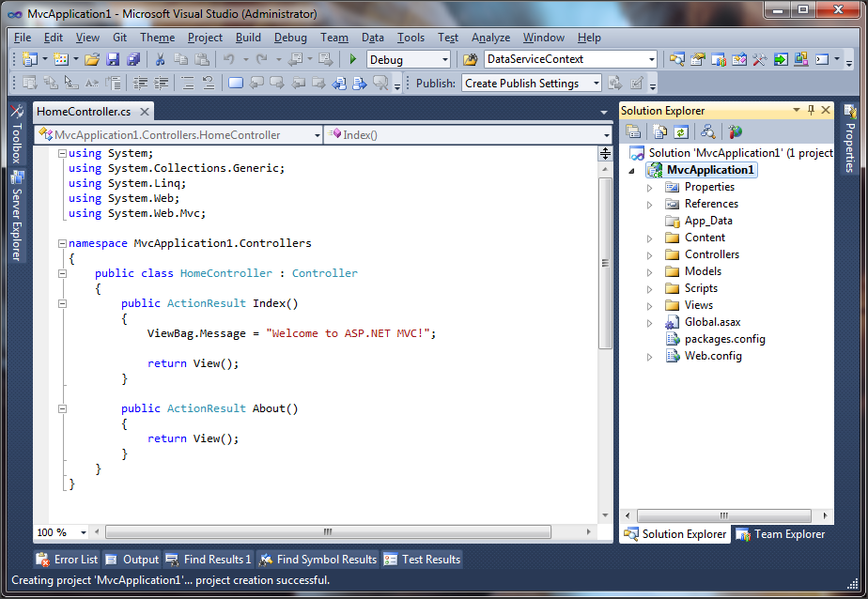Viewport: 868px width, 599px height.
Task: Click the editor horizontal scrollbar thumb
Action: coord(328,532)
